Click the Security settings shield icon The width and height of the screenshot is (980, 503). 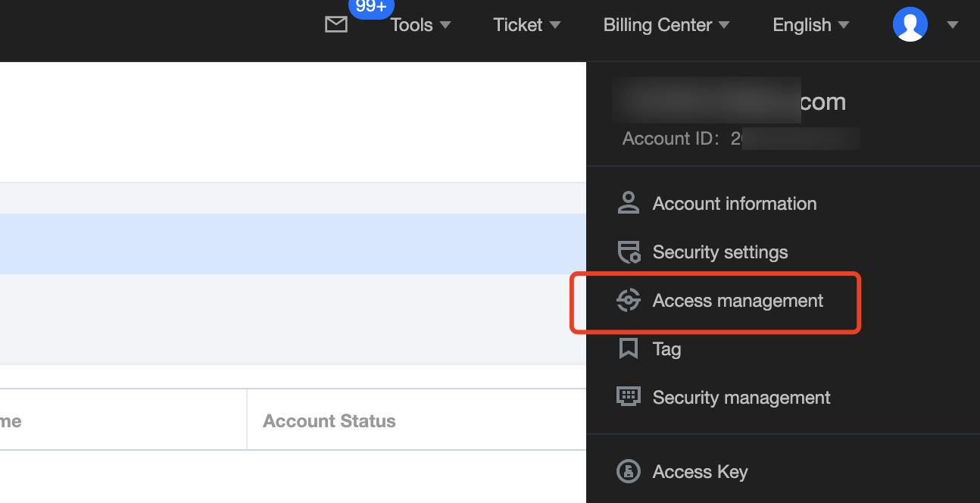[x=629, y=252]
